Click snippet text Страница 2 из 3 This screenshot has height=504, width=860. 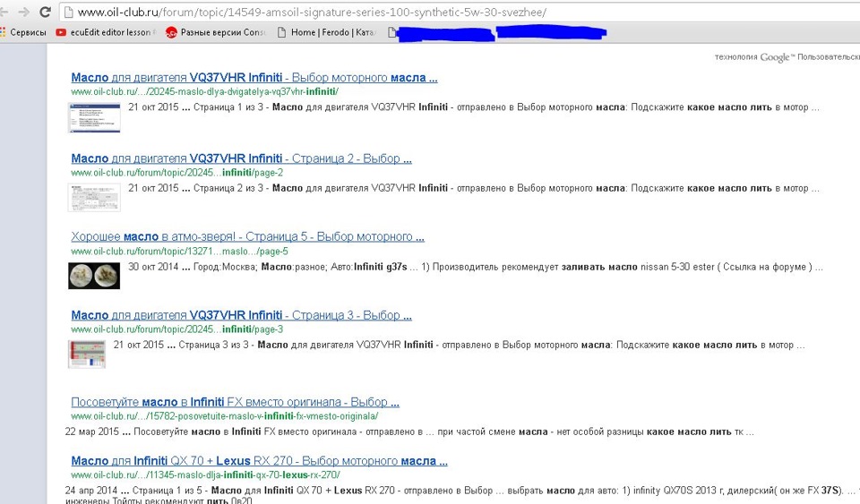tap(473, 189)
